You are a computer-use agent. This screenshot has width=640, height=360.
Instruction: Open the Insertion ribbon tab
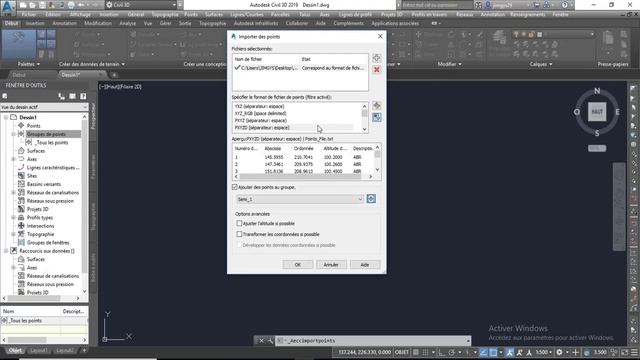click(35, 23)
